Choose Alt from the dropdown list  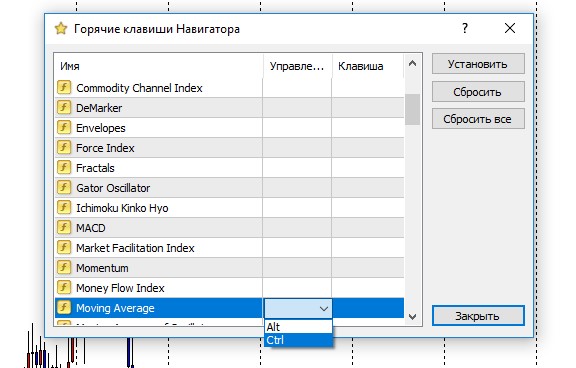pyautogui.click(x=298, y=327)
